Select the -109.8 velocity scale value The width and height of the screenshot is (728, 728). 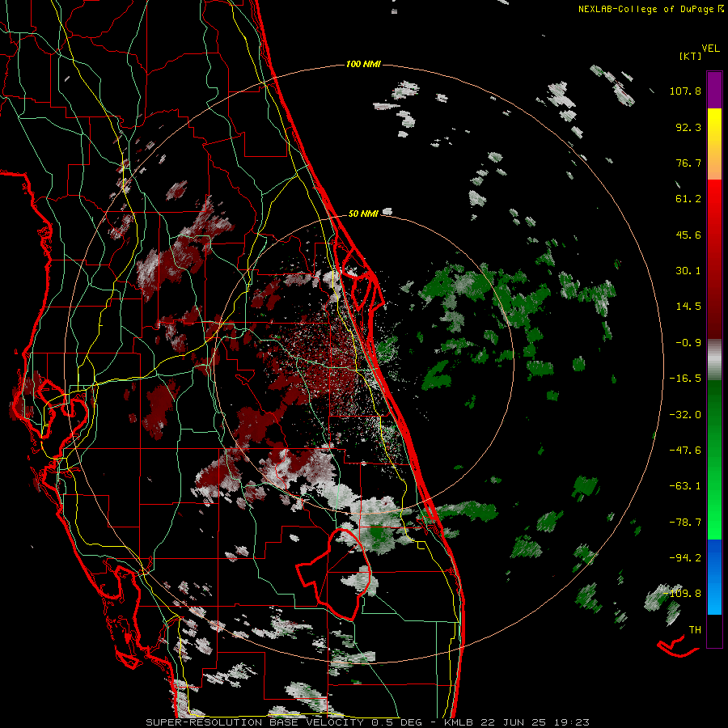[x=683, y=594]
